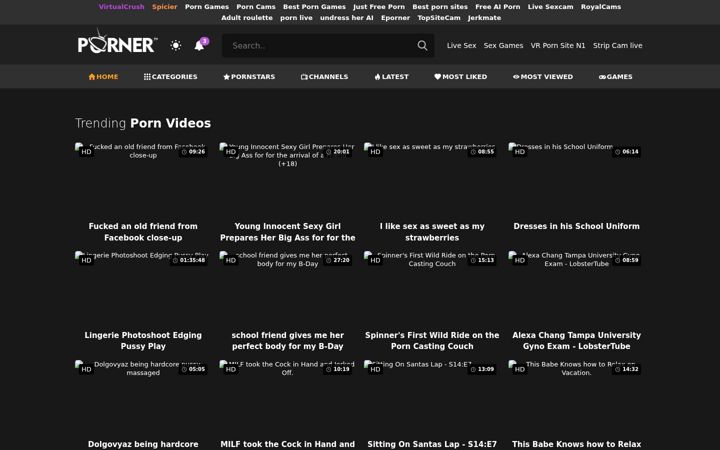Open the Jerkmate top bar link
The width and height of the screenshot is (720, 450).
click(484, 18)
